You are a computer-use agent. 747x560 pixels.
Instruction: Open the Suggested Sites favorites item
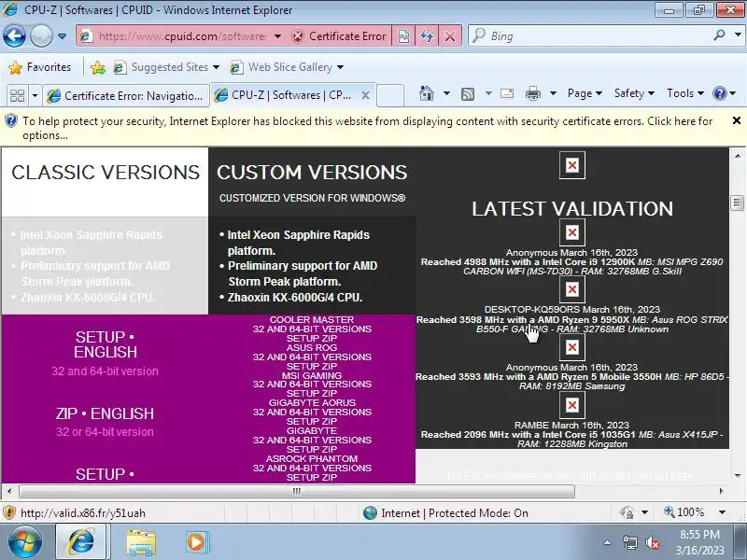(166, 67)
